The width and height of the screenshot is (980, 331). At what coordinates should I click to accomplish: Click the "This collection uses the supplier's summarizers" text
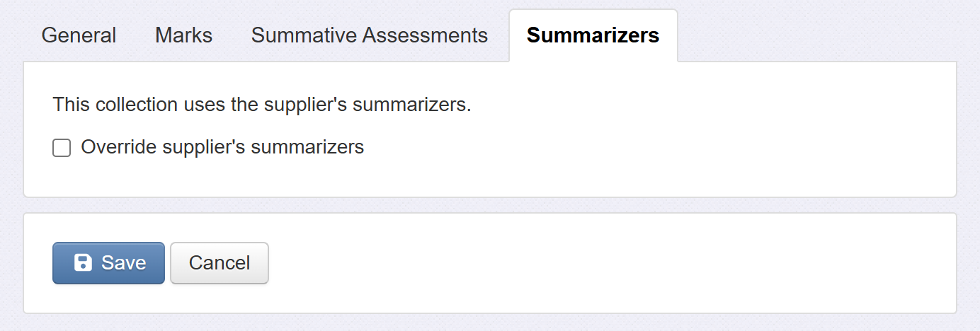(262, 105)
